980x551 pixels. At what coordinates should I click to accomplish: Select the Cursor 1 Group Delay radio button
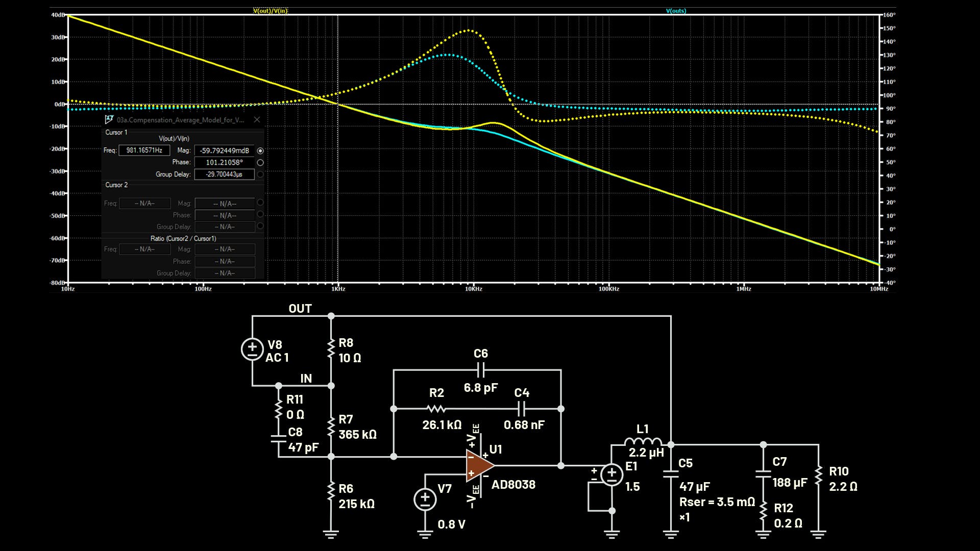pyautogui.click(x=260, y=174)
